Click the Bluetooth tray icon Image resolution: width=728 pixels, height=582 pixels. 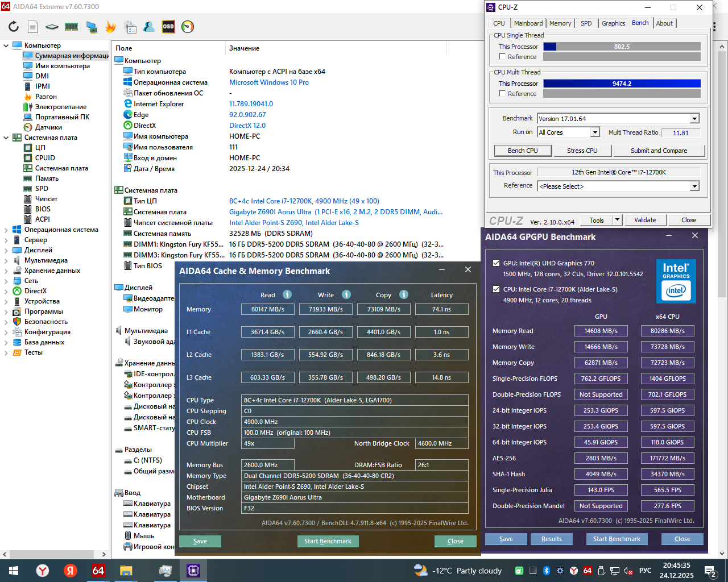(x=547, y=571)
